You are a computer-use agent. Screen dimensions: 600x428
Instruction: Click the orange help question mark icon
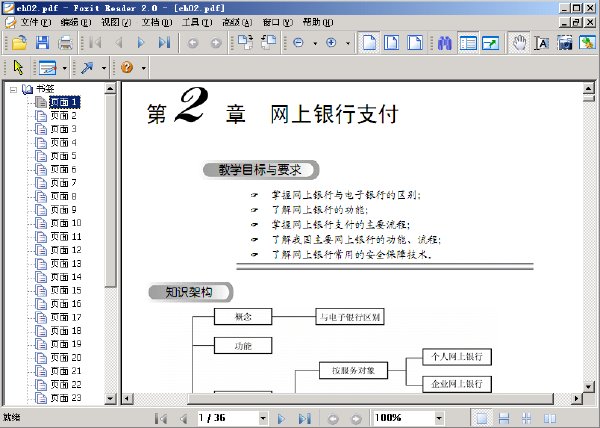(x=127, y=68)
